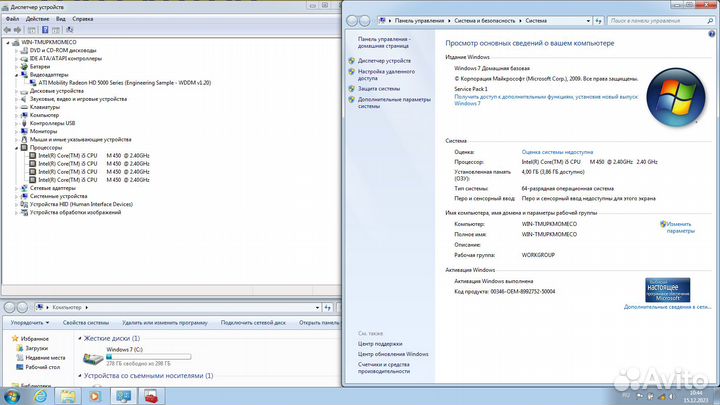
Task: Click the genuine Microsoft software badge
Action: coord(667,290)
